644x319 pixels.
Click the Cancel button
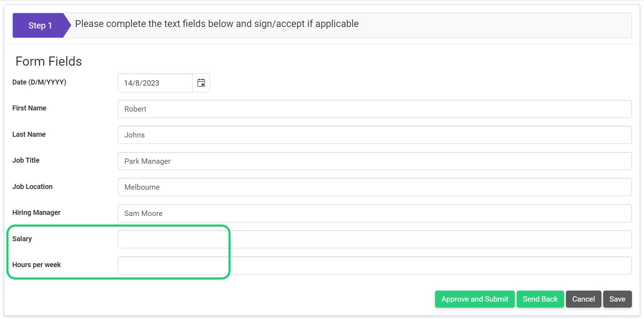[583, 299]
